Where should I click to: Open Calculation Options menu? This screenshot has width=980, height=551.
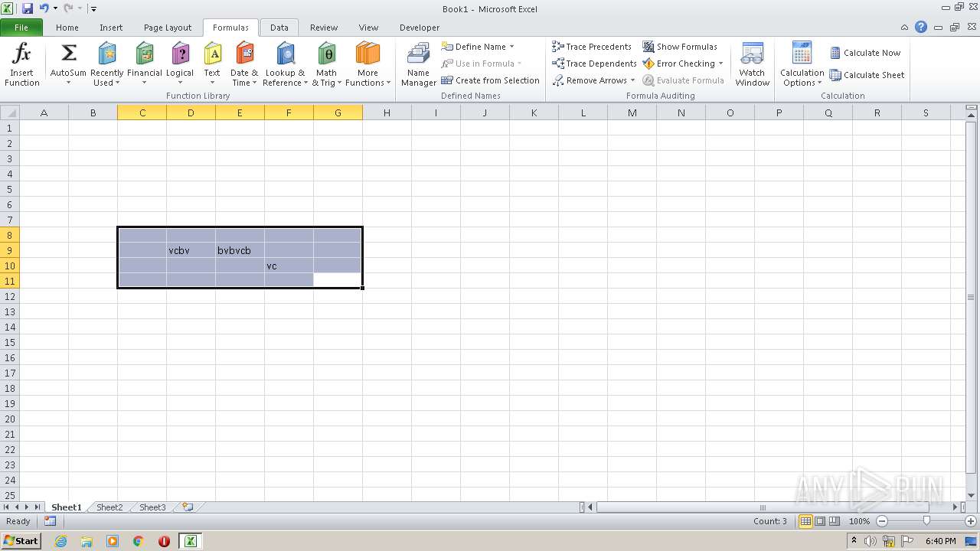[802, 65]
